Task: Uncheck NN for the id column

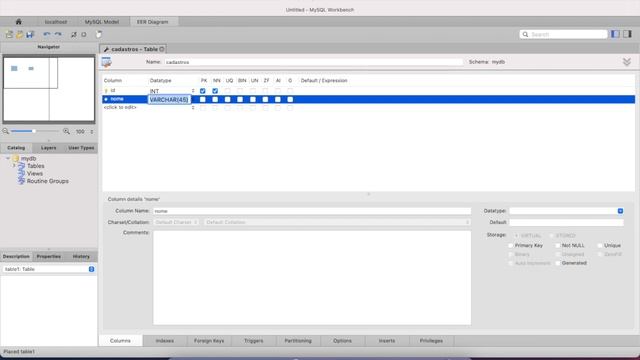Action: [215, 91]
